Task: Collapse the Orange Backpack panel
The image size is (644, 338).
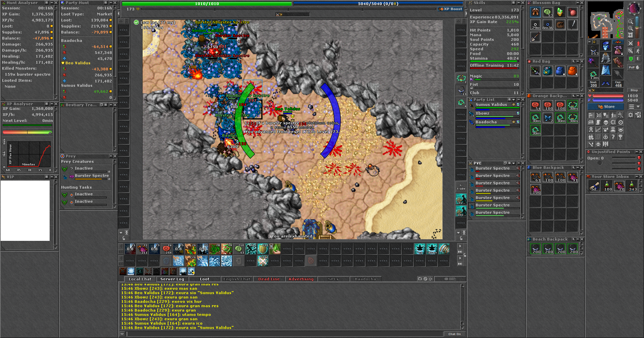Action: (578, 96)
